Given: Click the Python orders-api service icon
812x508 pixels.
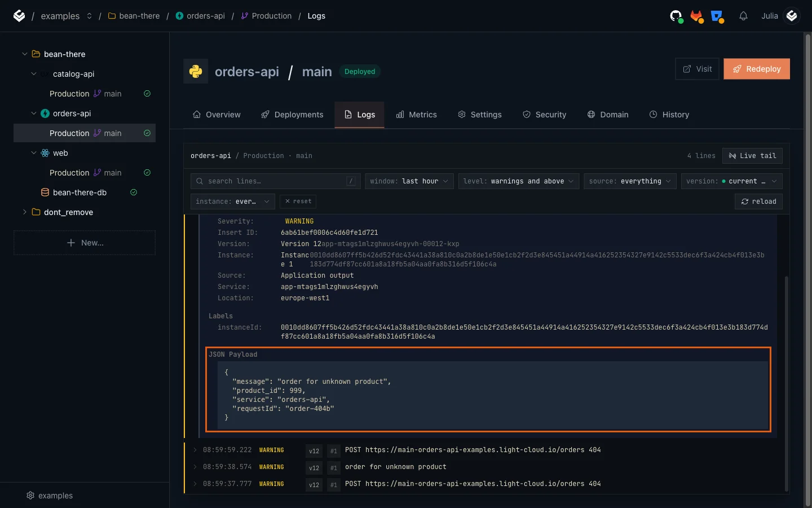Looking at the screenshot, I should [196, 71].
